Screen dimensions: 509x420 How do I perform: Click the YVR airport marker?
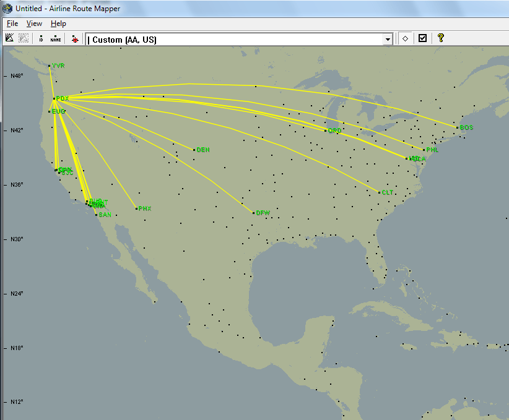point(50,65)
